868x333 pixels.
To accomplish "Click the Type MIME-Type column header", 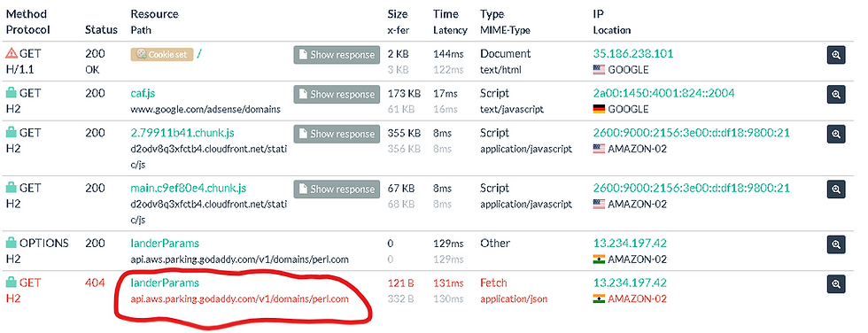I will pyautogui.click(x=507, y=22).
